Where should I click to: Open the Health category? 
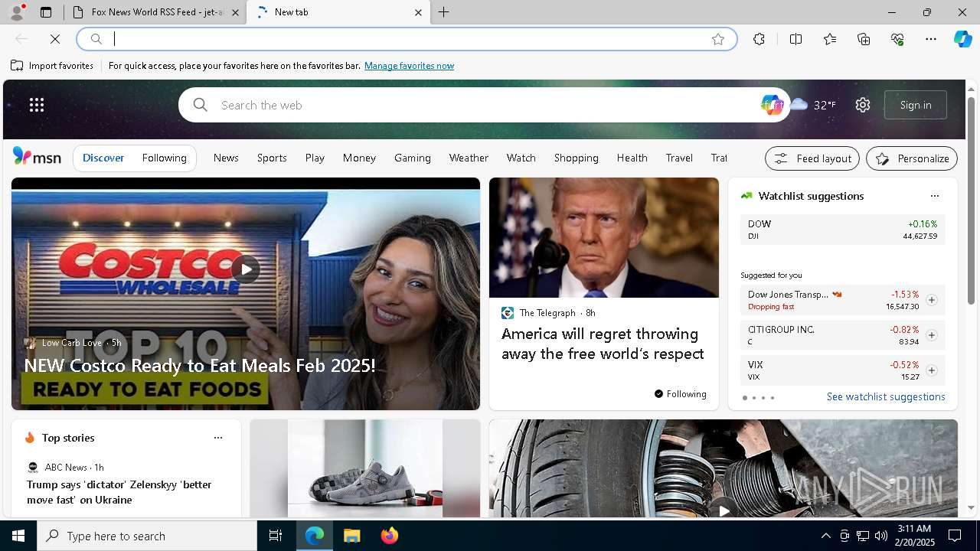pos(632,158)
